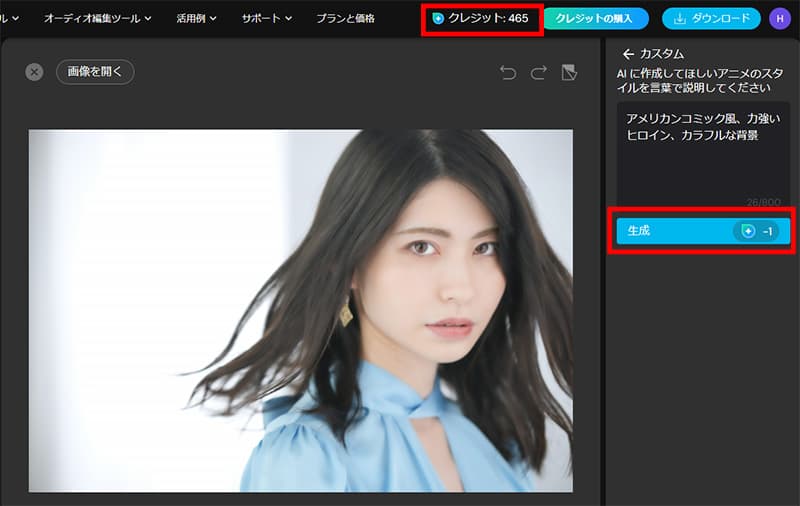Go back using the カスタム arrow
Viewport: 800px width, 506px height.
point(629,54)
